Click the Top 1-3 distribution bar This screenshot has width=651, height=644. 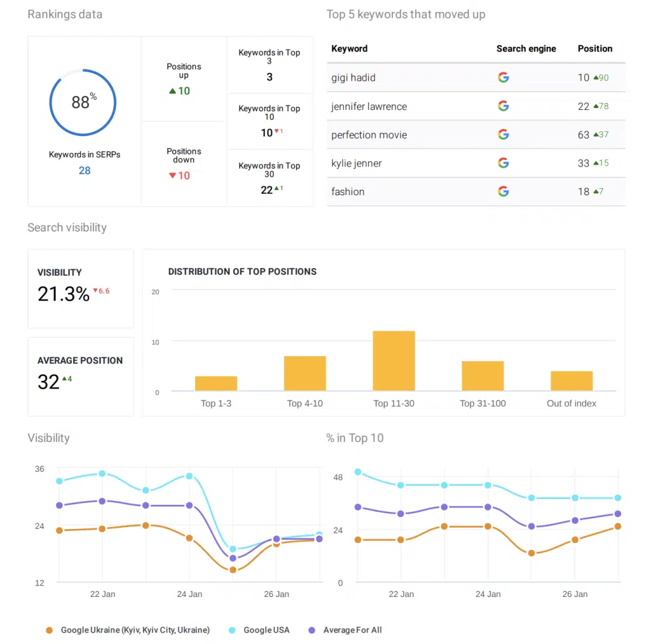point(216,383)
